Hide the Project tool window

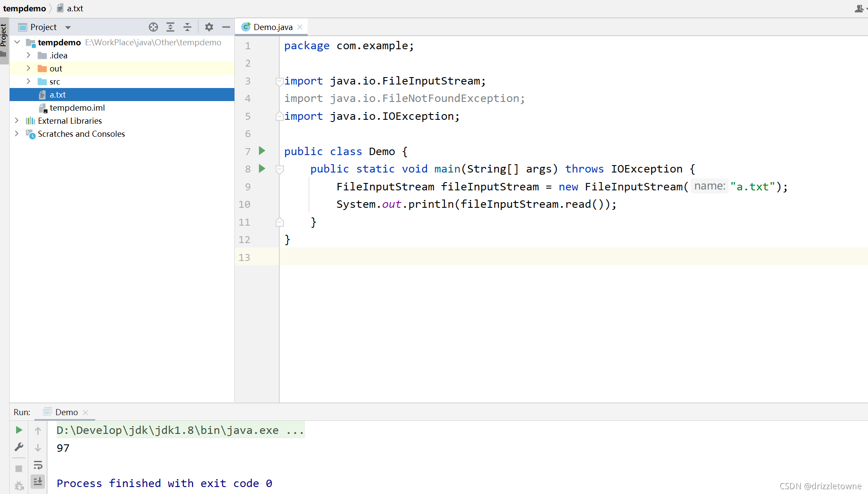tap(226, 27)
